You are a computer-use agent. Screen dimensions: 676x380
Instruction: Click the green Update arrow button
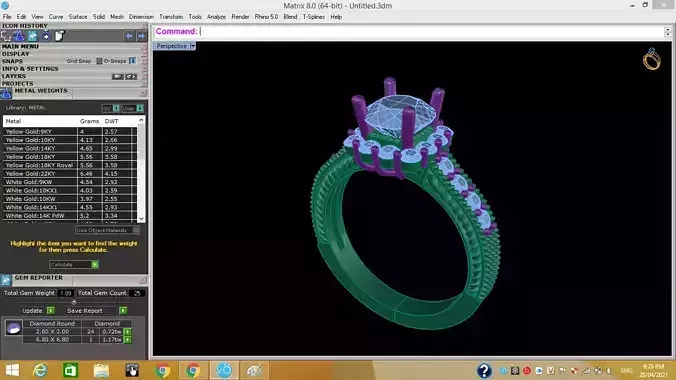point(51,311)
